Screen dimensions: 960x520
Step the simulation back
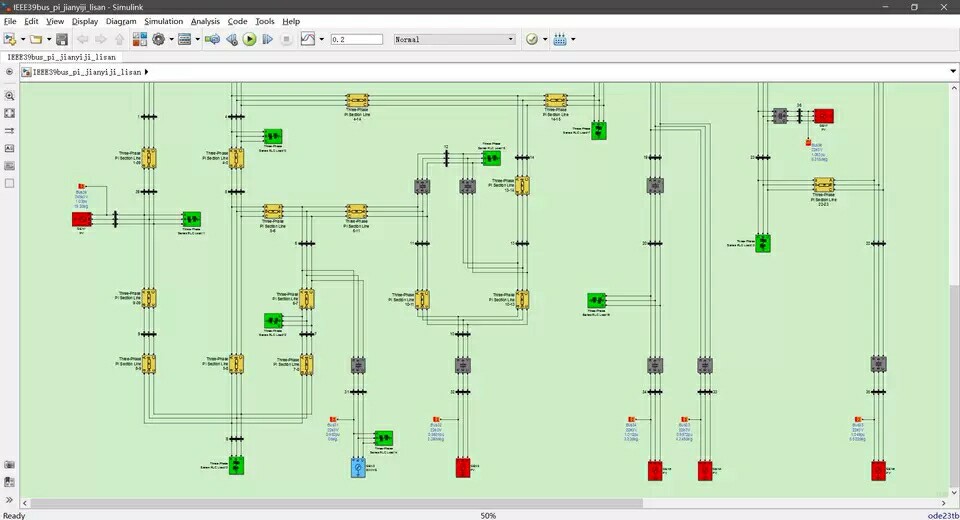tap(231, 39)
